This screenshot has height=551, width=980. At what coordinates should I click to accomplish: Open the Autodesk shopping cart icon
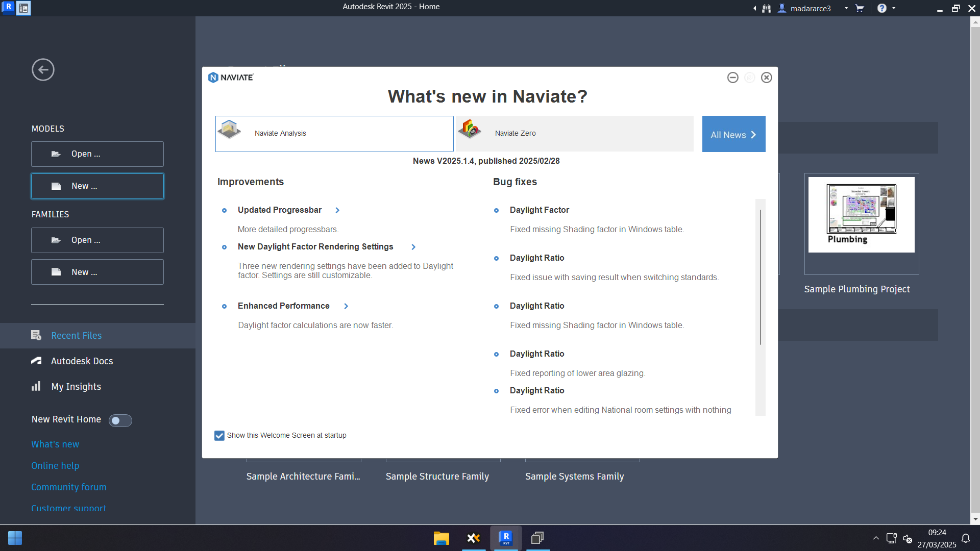tap(860, 8)
